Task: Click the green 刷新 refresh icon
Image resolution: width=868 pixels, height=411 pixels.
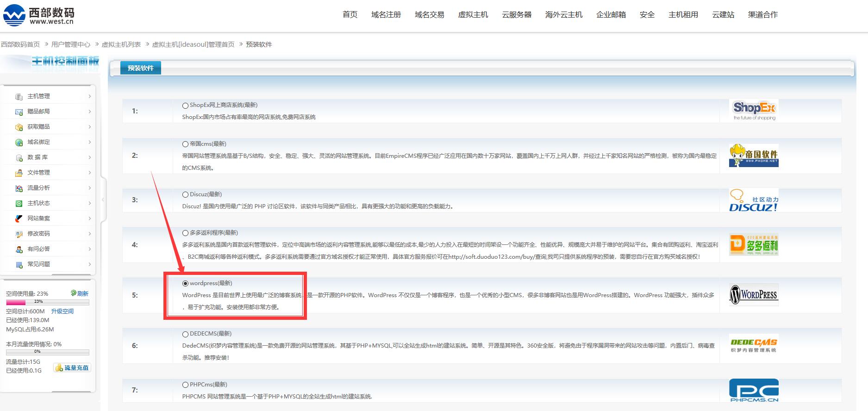Action: pyautogui.click(x=73, y=293)
